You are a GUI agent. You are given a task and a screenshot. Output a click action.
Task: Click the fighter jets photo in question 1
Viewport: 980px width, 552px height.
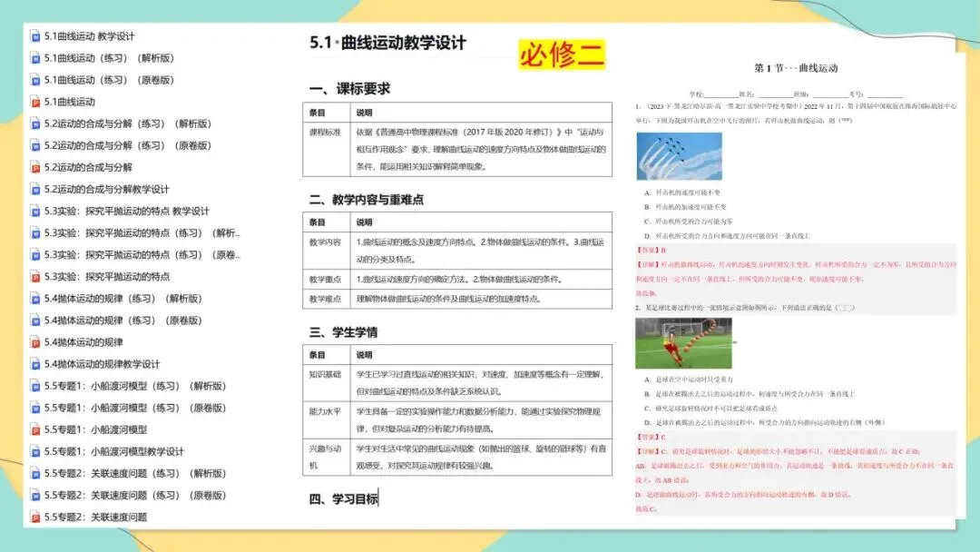[680, 156]
